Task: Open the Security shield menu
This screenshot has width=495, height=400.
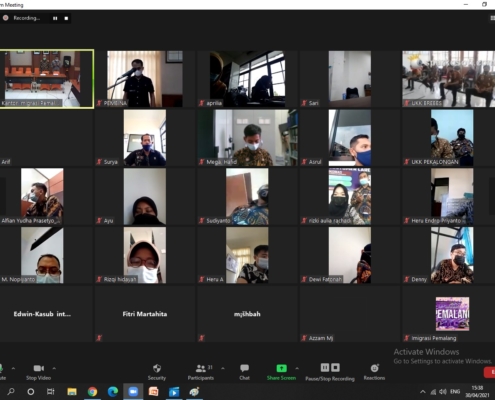Action: [x=157, y=372]
